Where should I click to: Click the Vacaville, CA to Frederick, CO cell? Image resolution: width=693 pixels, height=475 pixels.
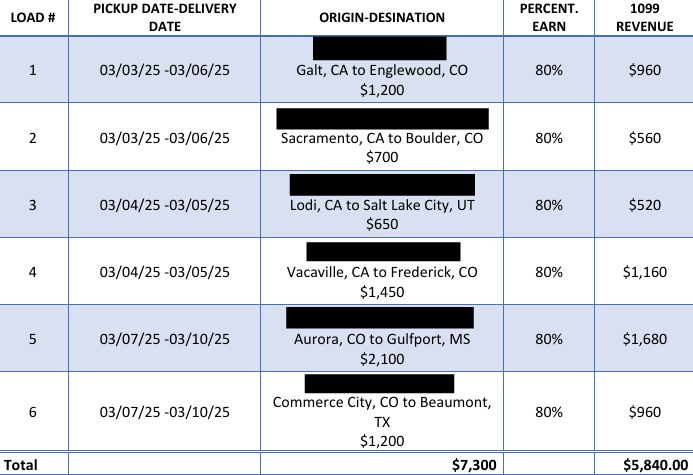click(x=382, y=271)
